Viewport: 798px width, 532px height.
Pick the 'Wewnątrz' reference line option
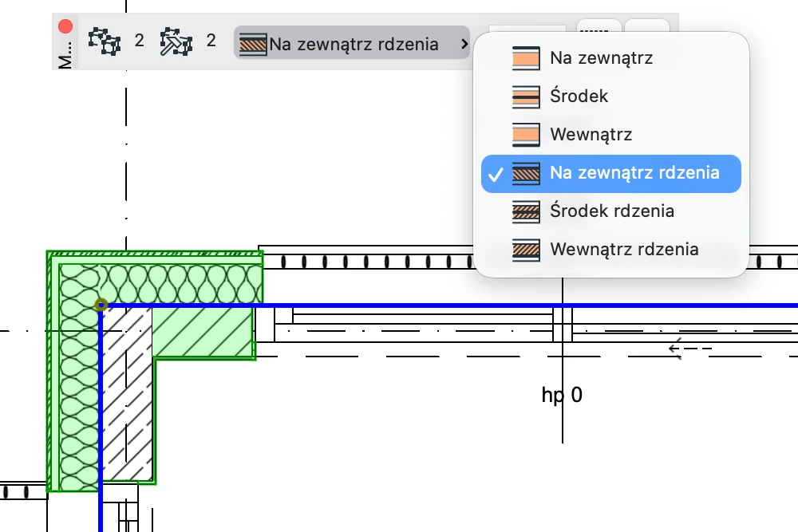(x=591, y=134)
